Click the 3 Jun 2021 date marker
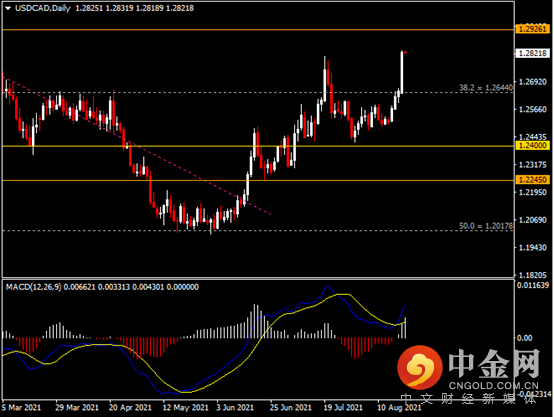Screen dimensions: 554x417 coord(235,407)
